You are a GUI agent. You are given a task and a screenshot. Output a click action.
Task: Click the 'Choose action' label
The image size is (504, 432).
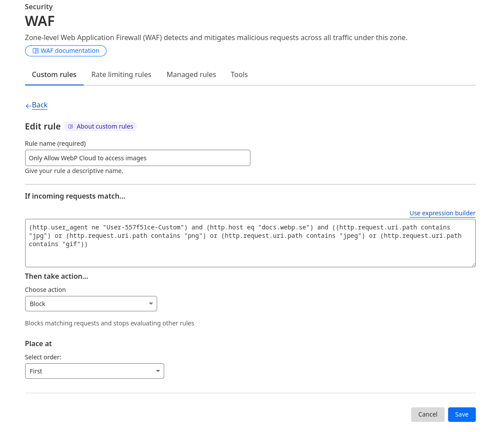(45, 290)
